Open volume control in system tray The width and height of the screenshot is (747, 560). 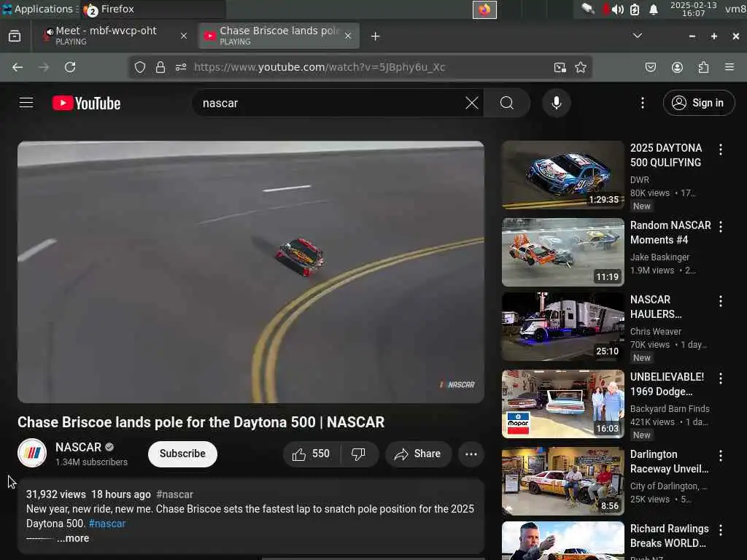pos(618,9)
